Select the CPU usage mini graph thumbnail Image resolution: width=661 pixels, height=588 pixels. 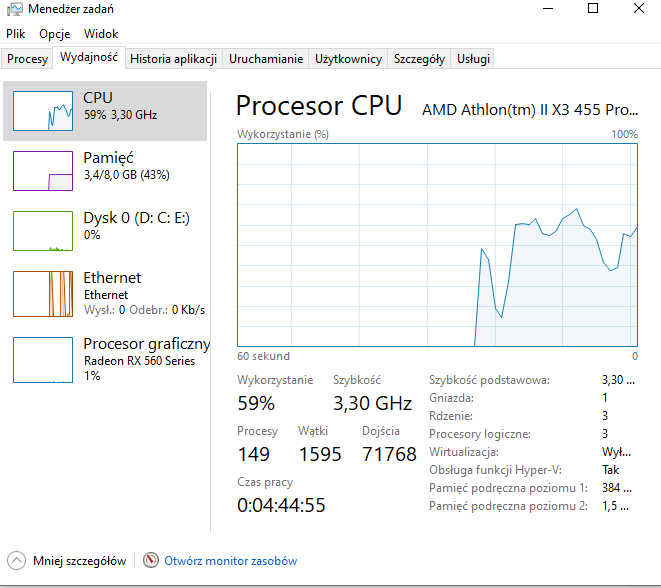[43, 111]
